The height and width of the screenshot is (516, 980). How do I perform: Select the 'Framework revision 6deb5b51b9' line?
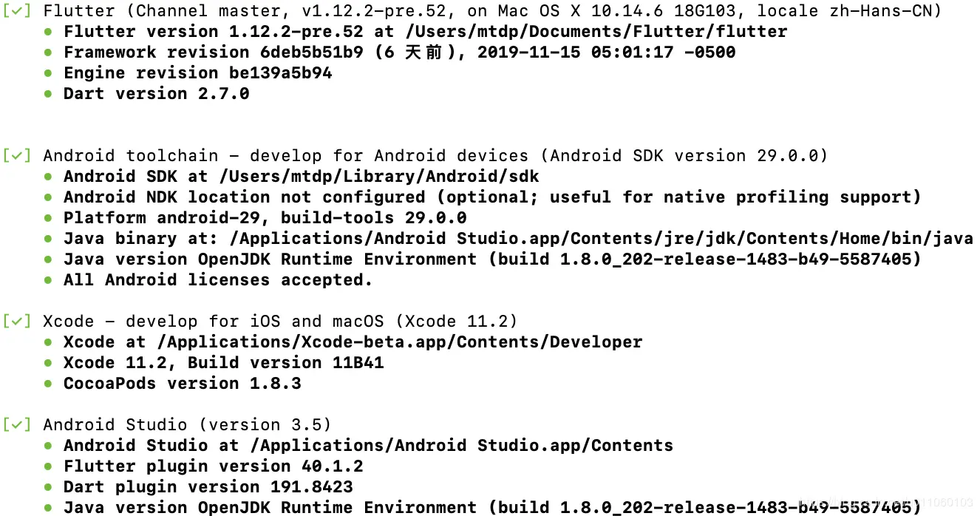click(400, 52)
